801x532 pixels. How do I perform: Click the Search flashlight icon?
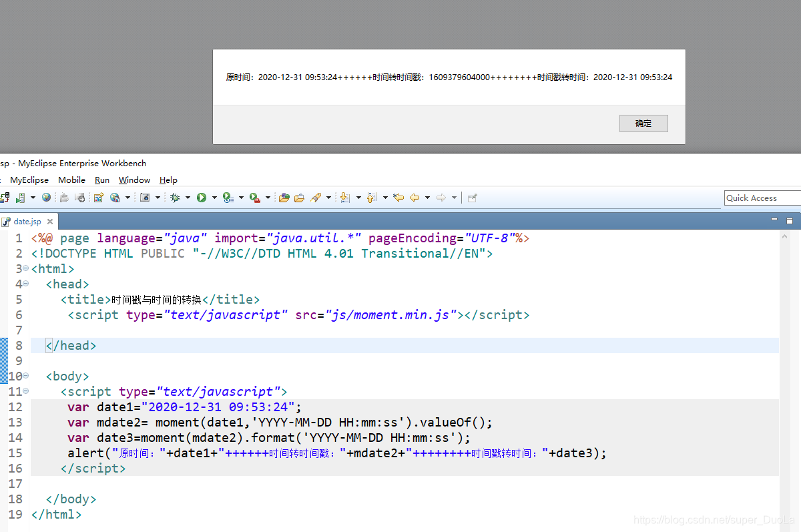point(316,198)
